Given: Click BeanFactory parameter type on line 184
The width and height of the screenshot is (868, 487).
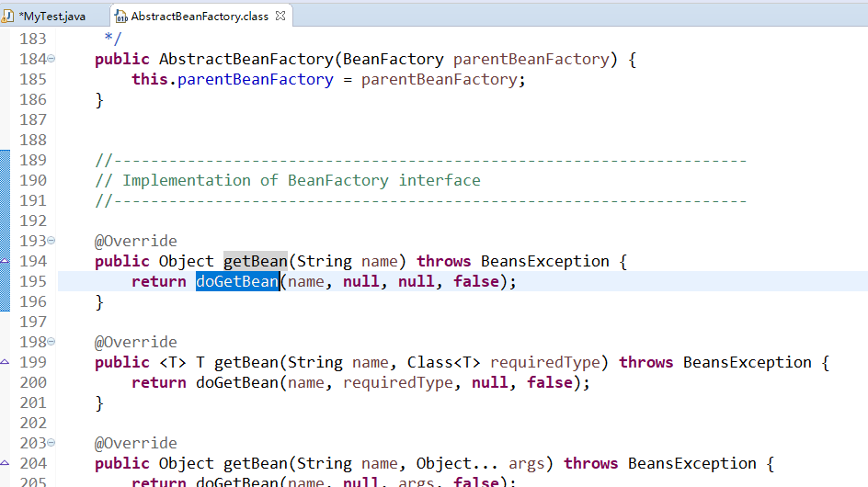Looking at the screenshot, I should point(393,59).
